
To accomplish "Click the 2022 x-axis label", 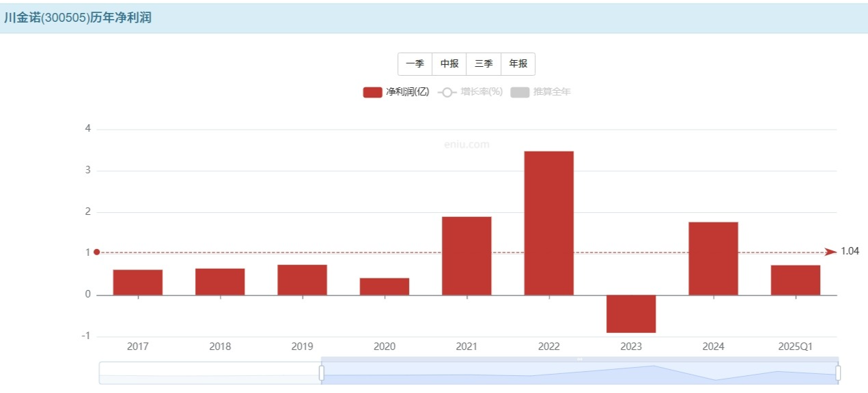I will [549, 347].
